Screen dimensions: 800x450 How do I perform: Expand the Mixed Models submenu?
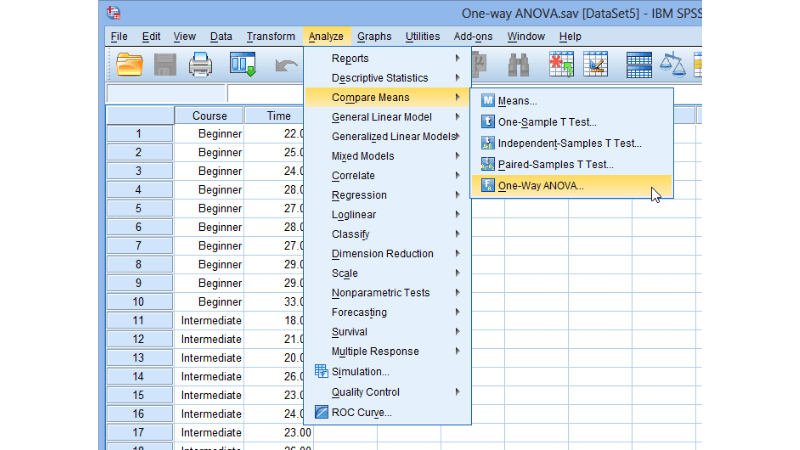387,156
